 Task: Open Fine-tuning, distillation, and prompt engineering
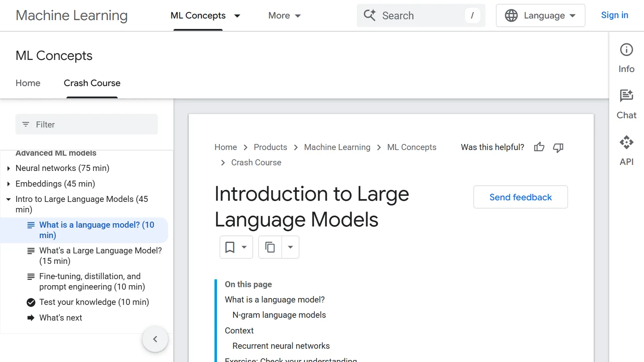[x=92, y=282]
